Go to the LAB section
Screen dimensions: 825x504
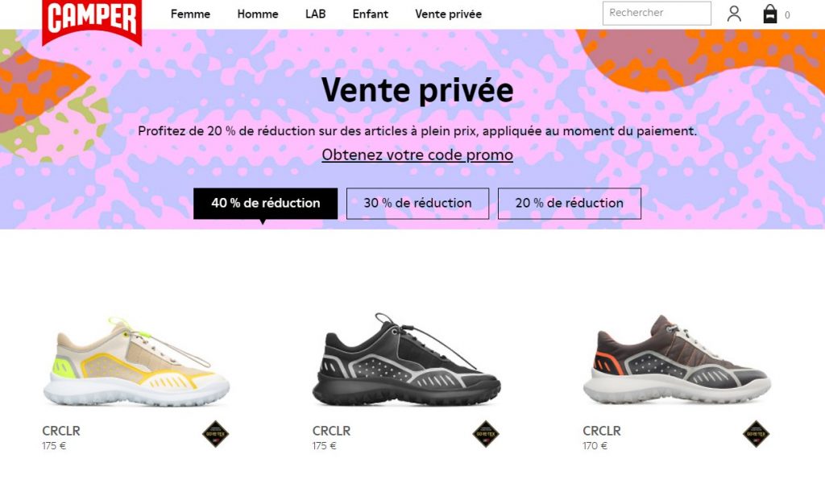[315, 14]
